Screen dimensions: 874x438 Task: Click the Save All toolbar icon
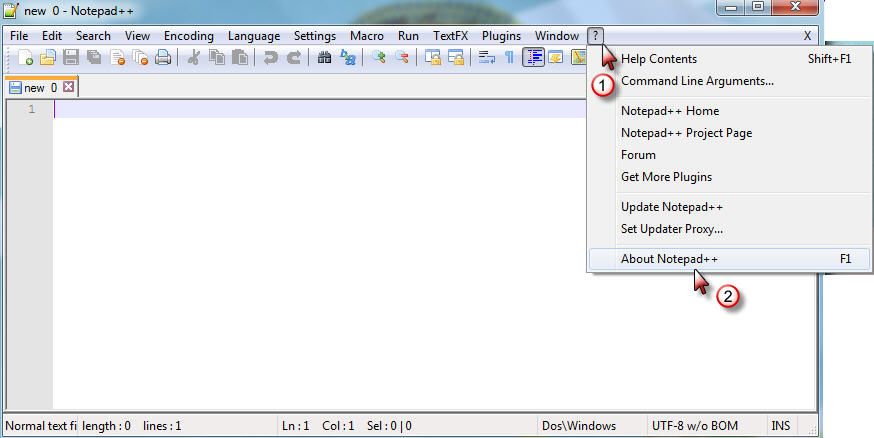pos(94,57)
